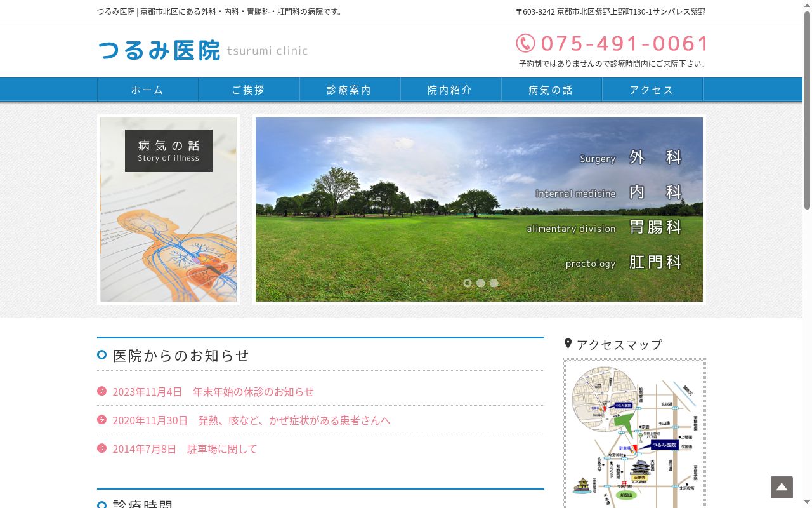Click the circle icon beside 医院からのお知らせ
This screenshot has width=812, height=508.
point(101,355)
